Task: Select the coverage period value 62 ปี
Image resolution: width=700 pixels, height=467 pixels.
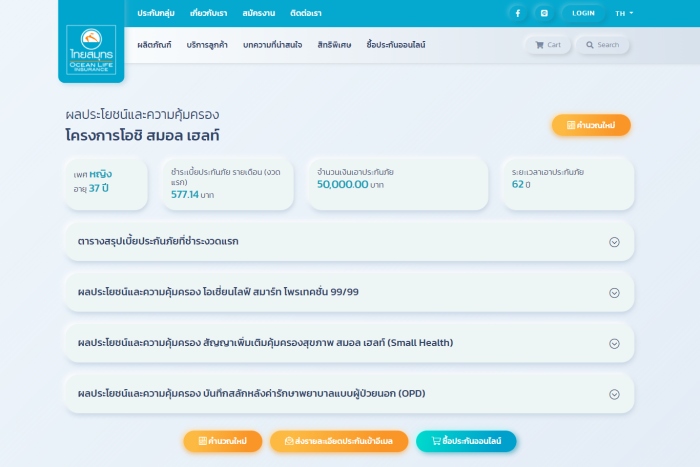Action: pyautogui.click(x=521, y=184)
